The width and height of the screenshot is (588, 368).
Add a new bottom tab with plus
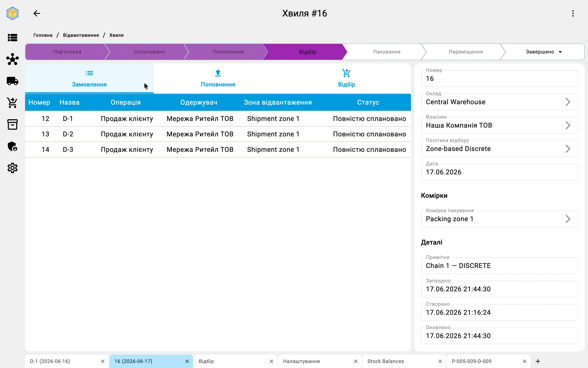pyautogui.click(x=538, y=361)
